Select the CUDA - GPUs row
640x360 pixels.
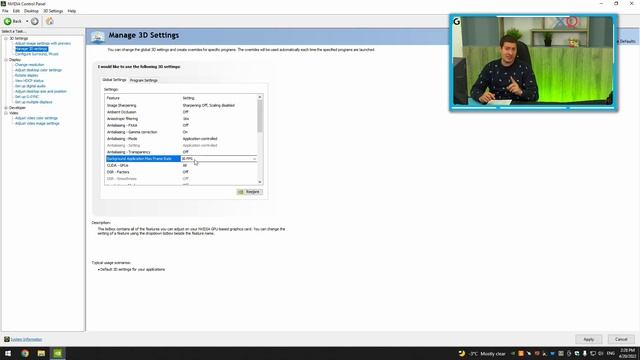[182, 165]
